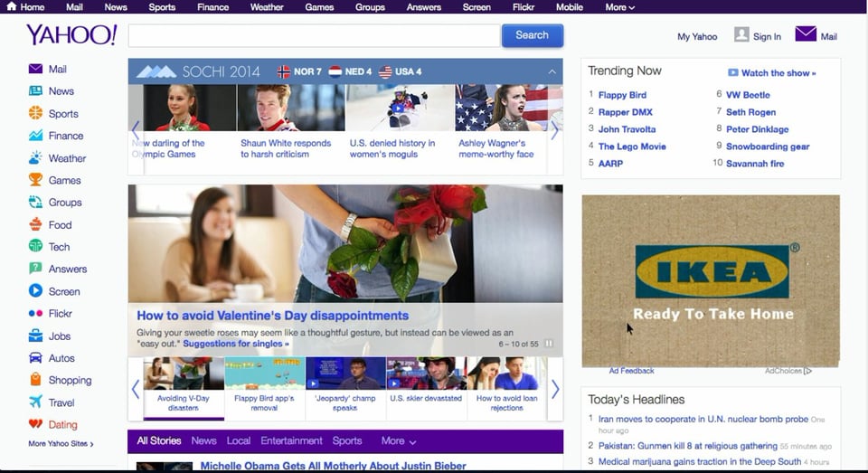Open trending topic Peter Dinklage

pos(758,129)
